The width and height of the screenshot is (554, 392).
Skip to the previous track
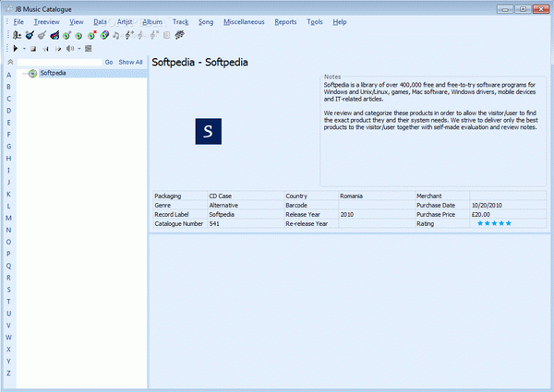coord(45,49)
